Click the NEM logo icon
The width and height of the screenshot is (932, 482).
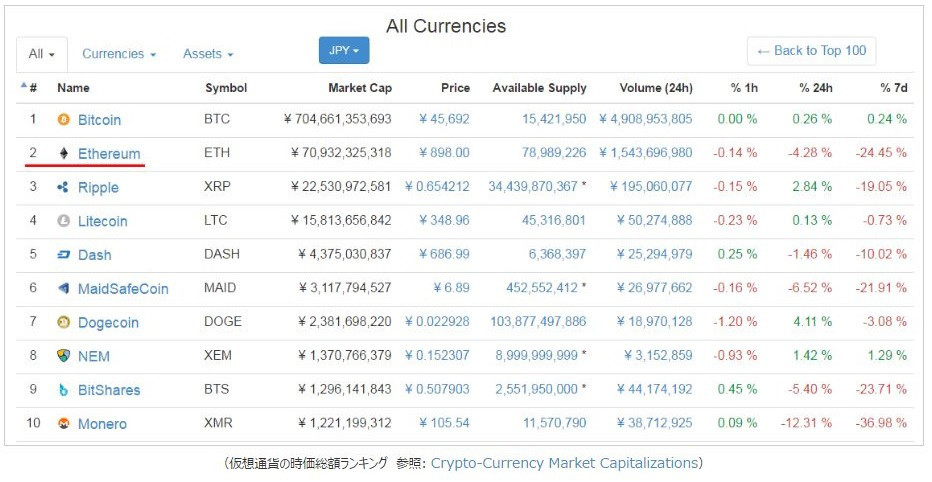click(x=64, y=356)
